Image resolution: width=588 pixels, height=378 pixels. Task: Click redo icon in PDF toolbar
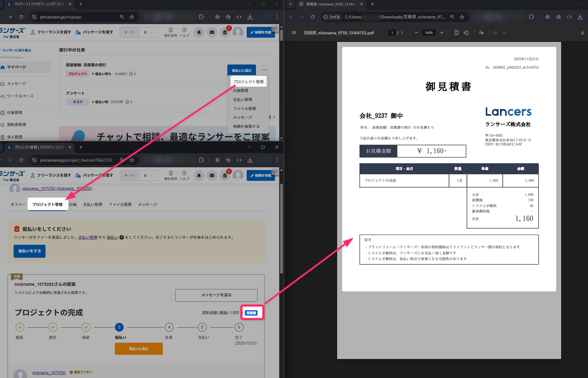(x=505, y=33)
